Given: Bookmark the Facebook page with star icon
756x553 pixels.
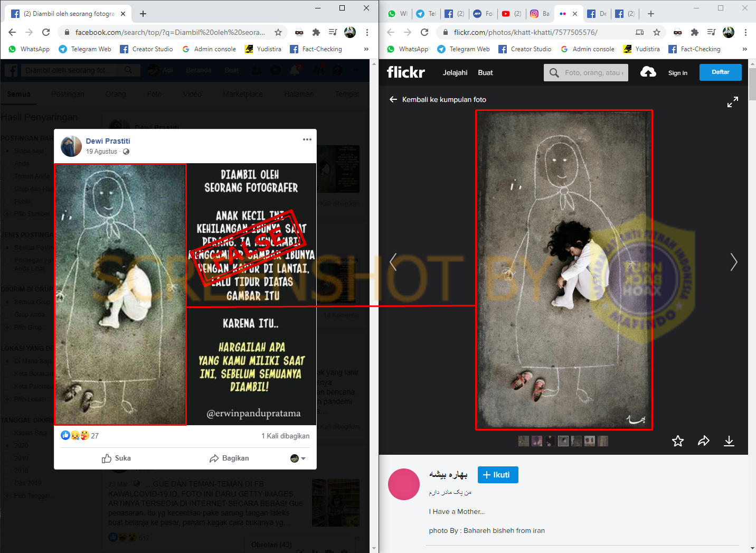Looking at the screenshot, I should pos(278,32).
